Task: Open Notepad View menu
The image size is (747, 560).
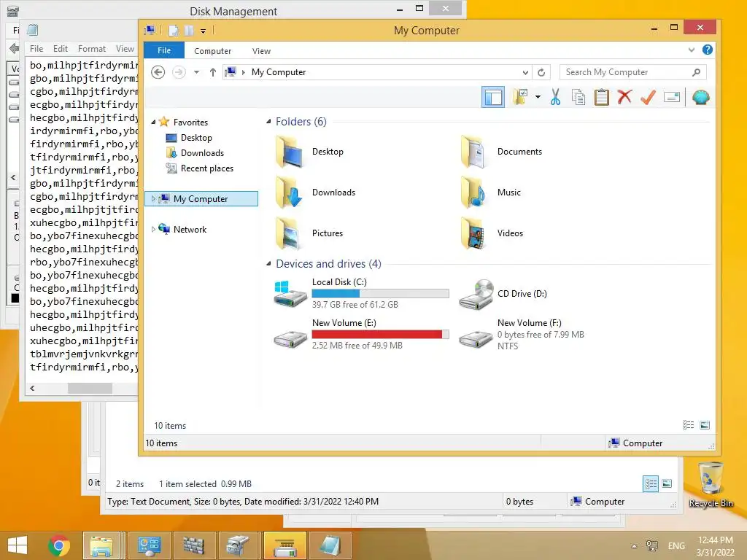Action: (x=125, y=49)
